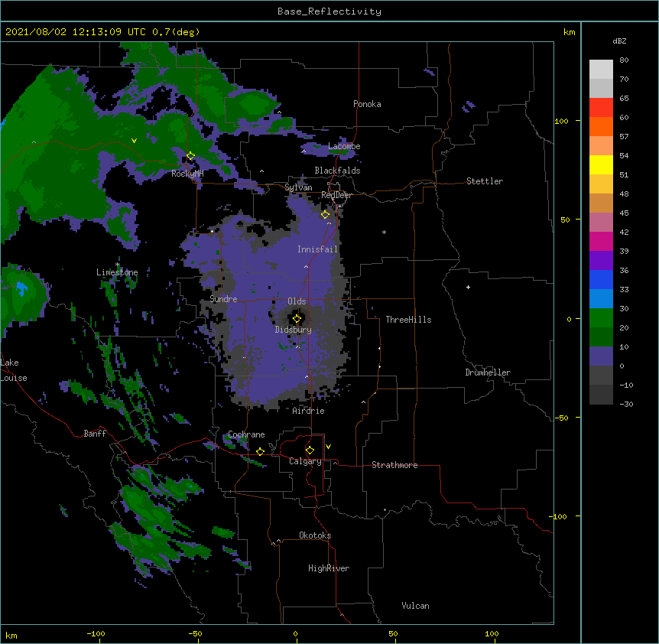This screenshot has width=659, height=644.
Task: Click the yellow diamond marker above Calgary
Action: (310, 450)
